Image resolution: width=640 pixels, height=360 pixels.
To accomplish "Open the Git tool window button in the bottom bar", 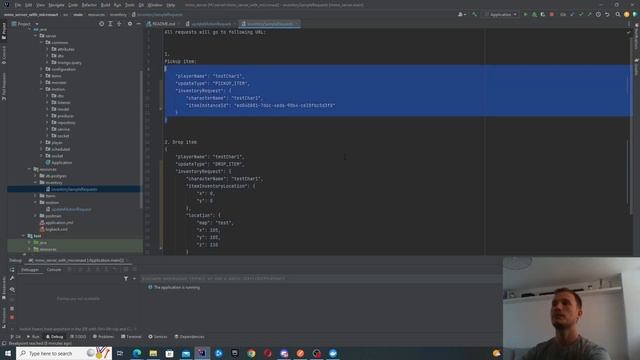I will [16, 337].
